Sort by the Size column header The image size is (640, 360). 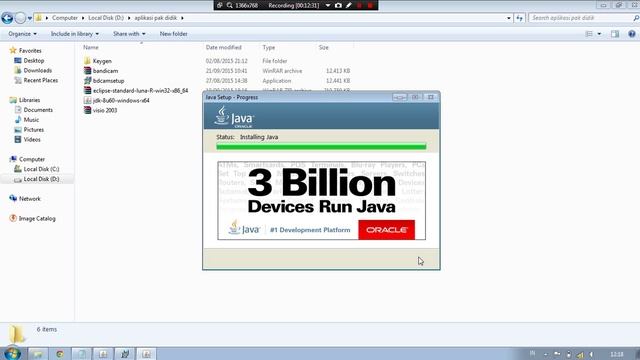(x=323, y=47)
